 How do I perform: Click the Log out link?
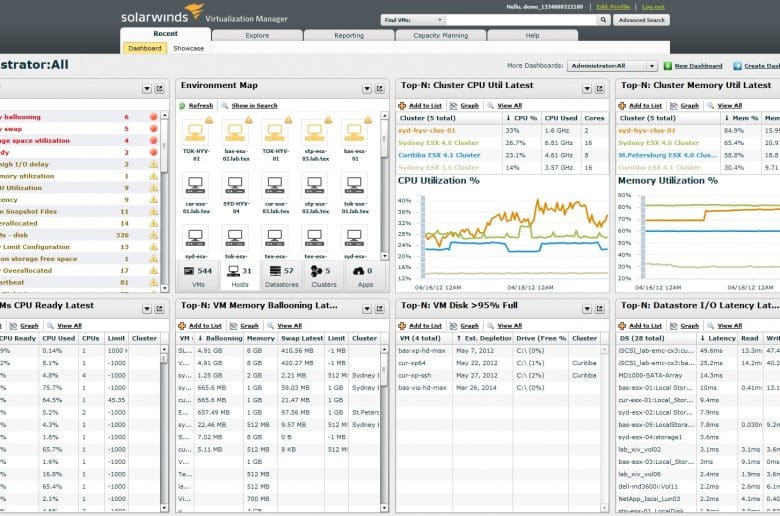coord(653,7)
